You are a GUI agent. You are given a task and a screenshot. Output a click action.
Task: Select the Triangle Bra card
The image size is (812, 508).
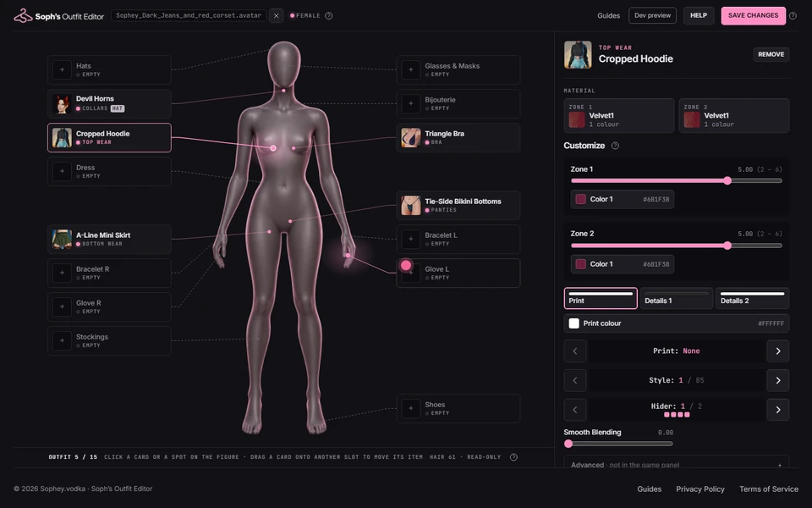pos(458,137)
